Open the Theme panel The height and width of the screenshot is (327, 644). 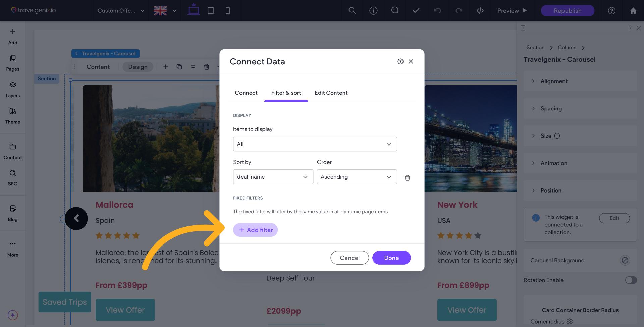[13, 116]
